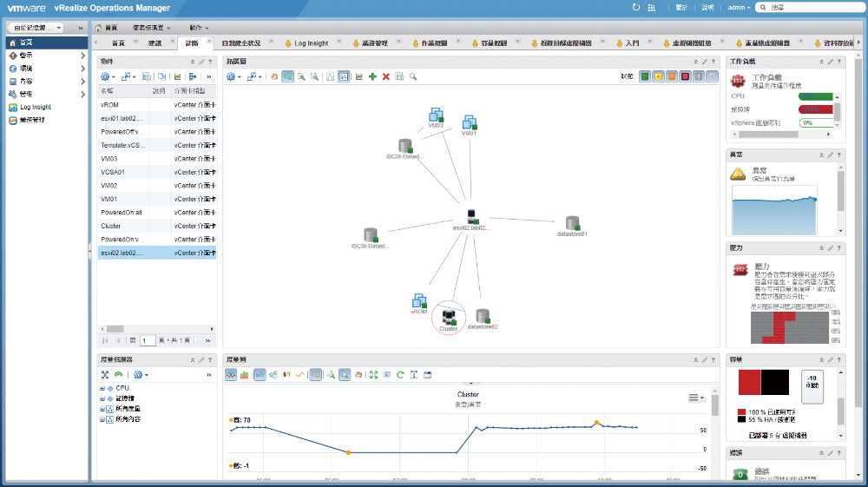Switch to the Log Insight dashboard tab
Viewport: 868px width, 487px height.
(311, 43)
